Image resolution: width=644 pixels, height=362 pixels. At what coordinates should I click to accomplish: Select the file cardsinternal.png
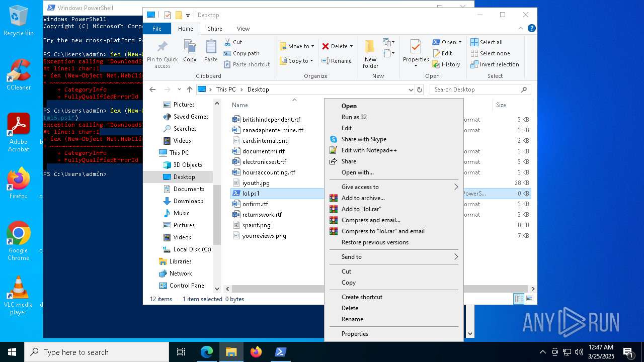[x=265, y=141]
